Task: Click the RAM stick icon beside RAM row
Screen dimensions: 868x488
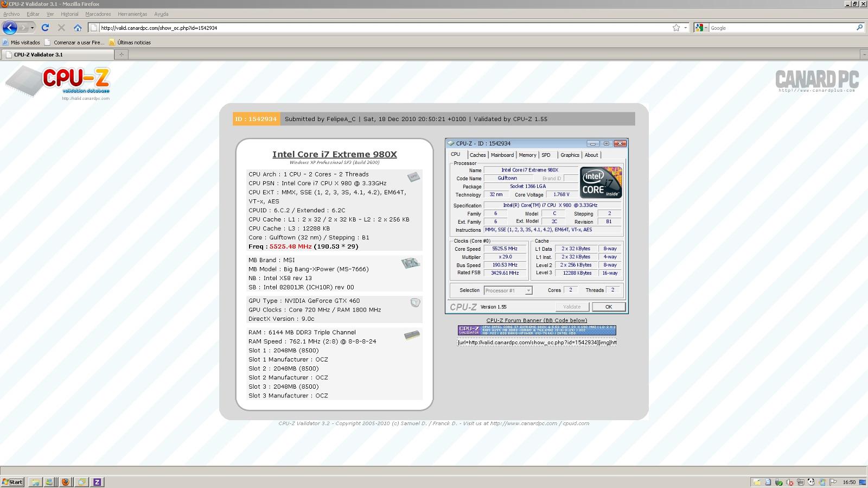Action: (x=412, y=335)
